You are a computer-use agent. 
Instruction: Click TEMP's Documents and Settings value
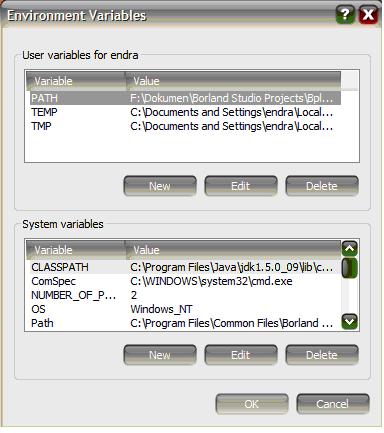232,112
